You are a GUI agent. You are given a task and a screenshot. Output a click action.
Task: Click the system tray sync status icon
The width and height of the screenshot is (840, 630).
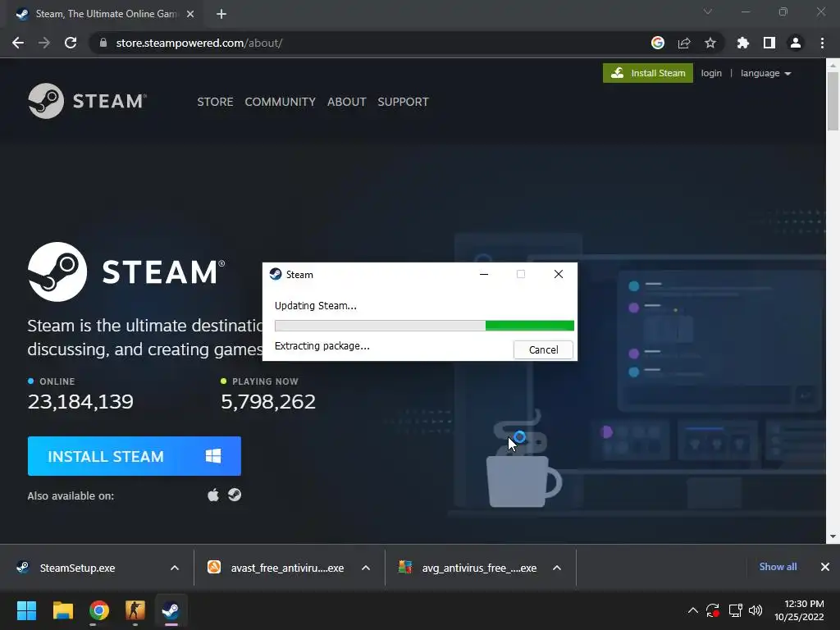click(x=713, y=610)
